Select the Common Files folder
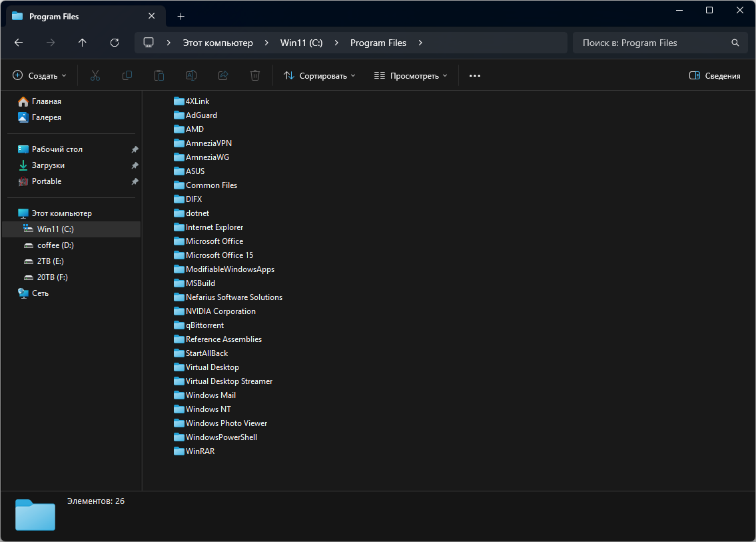This screenshot has height=542, width=756. tap(205, 185)
